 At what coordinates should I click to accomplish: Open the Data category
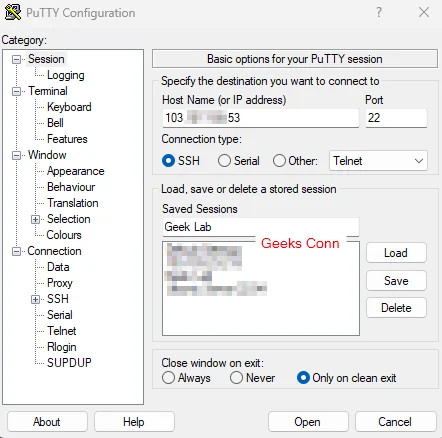[58, 267]
